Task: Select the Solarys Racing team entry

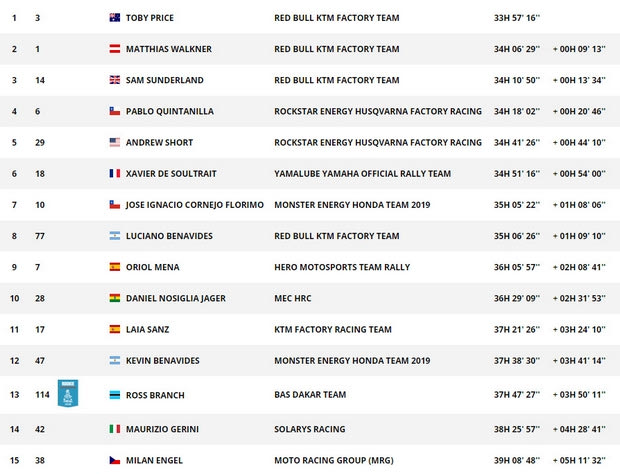Action: (311, 429)
